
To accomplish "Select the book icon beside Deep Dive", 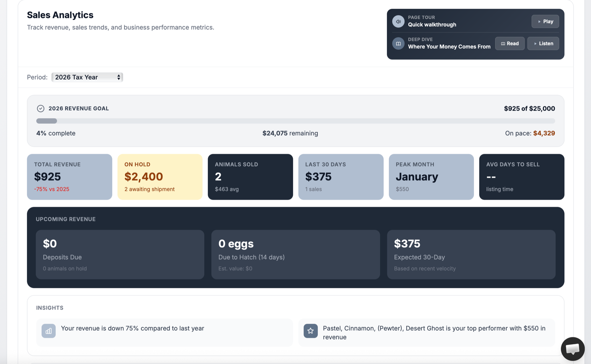I will tap(398, 43).
